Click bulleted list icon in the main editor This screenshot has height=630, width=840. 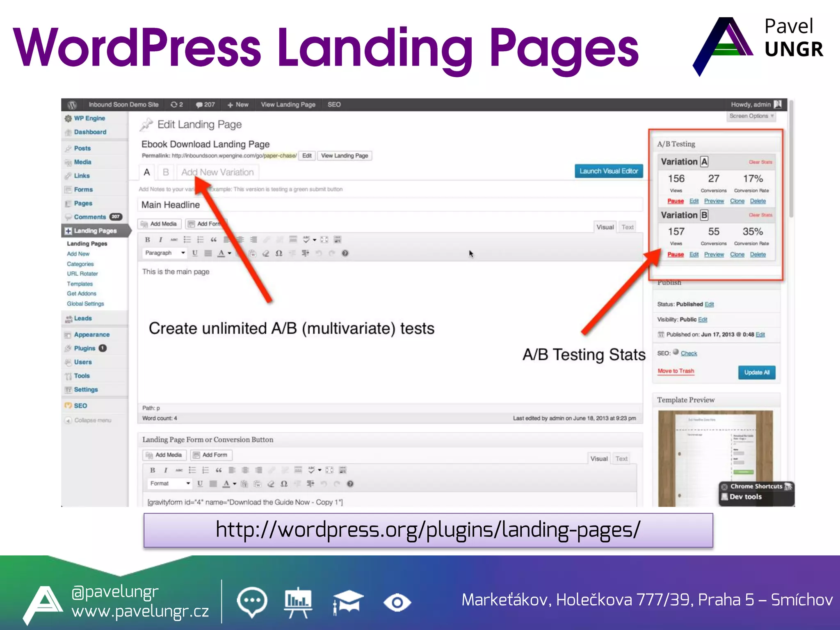(187, 240)
